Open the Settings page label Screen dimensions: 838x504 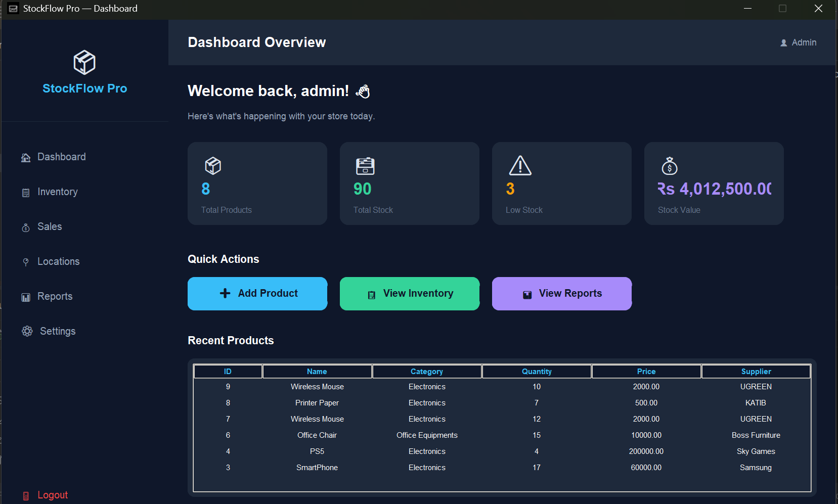pyautogui.click(x=58, y=331)
